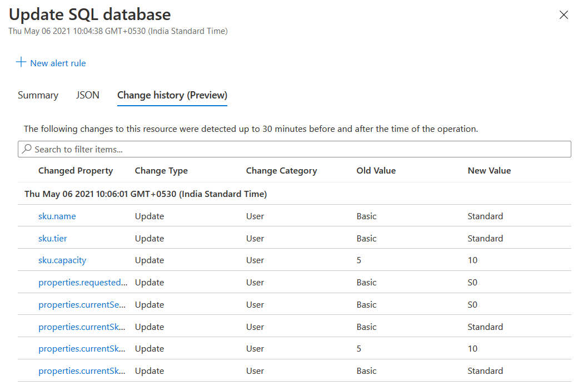Click the New alert rule link
The image size is (588, 390).
coord(58,63)
